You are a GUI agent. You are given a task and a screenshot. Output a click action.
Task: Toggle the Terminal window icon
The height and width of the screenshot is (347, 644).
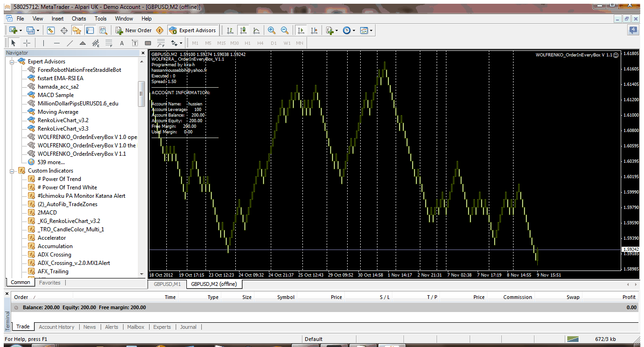point(90,30)
